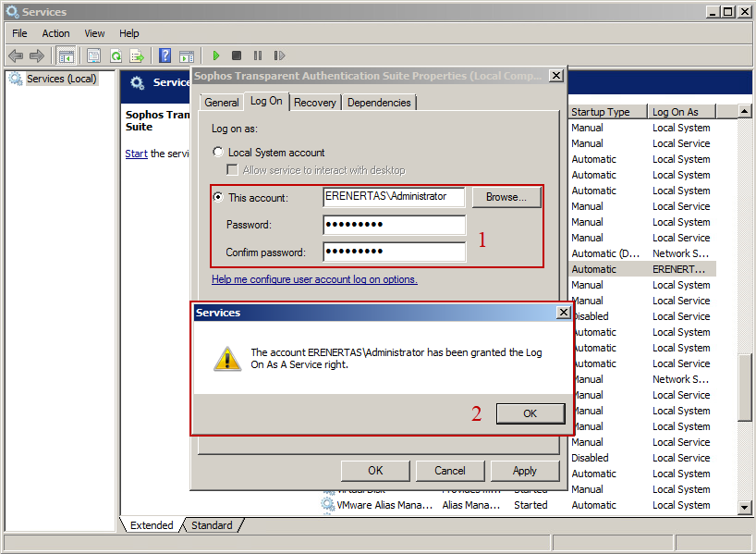Viewport: 756px width, 554px height.
Task: Click the Automatic (D... startup type cell
Action: pyautogui.click(x=605, y=253)
